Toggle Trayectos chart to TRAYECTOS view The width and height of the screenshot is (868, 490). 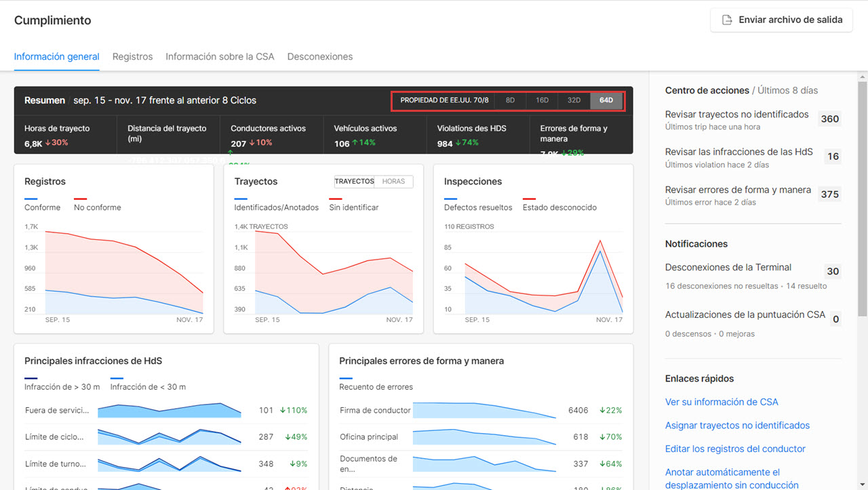pos(355,182)
